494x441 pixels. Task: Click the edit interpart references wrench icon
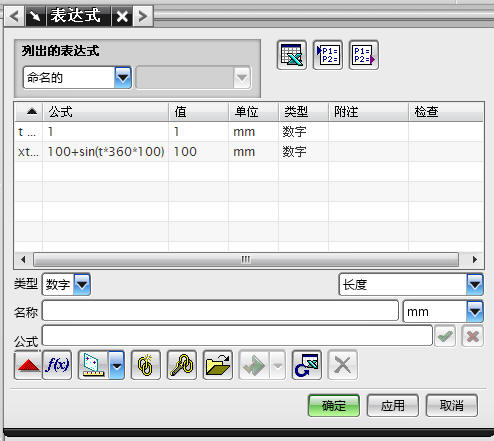182,365
